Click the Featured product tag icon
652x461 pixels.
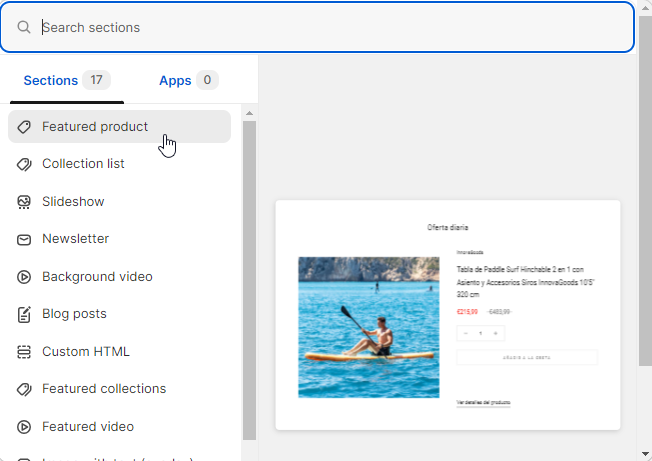25,127
